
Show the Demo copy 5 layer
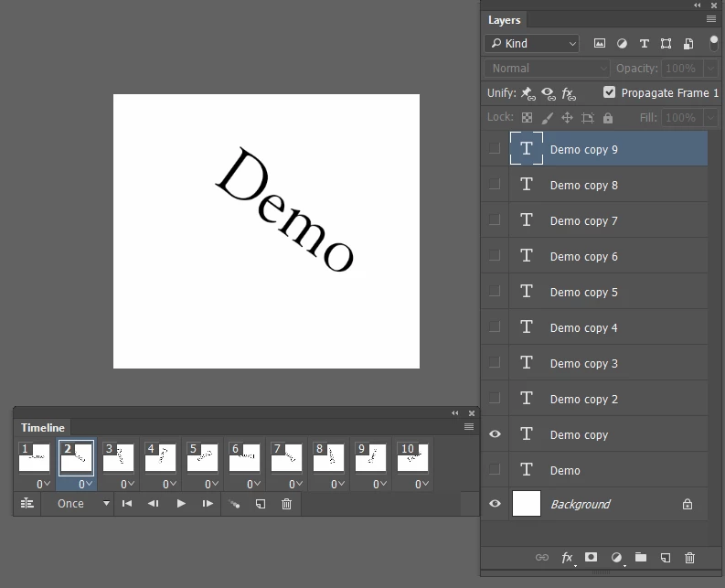tap(495, 291)
